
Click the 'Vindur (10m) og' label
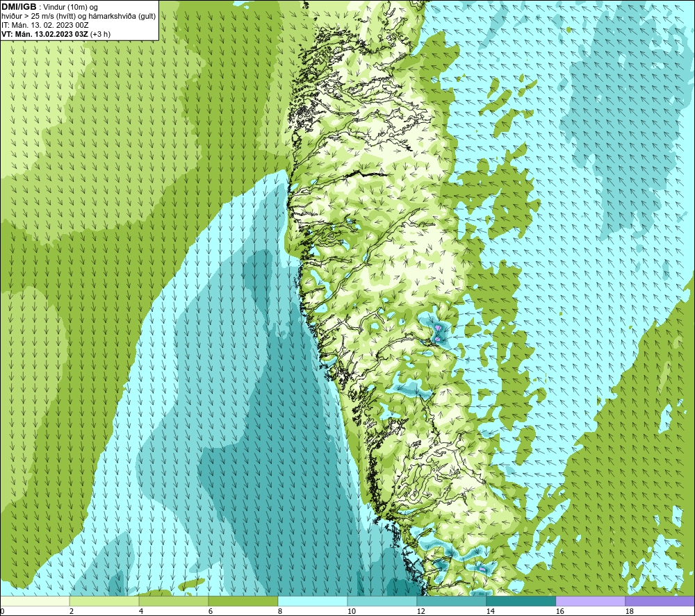[71, 8]
